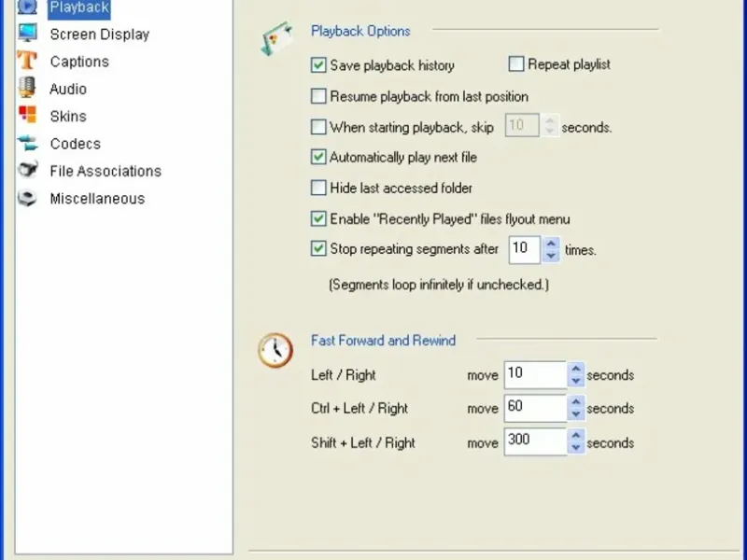The width and height of the screenshot is (747, 560).
Task: Click the Playback Options section icon
Action: point(276,38)
